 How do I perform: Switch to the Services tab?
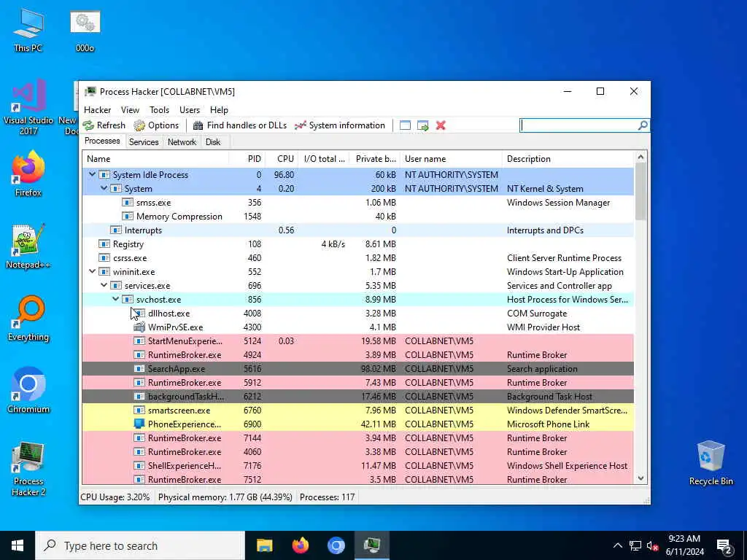[x=144, y=142]
